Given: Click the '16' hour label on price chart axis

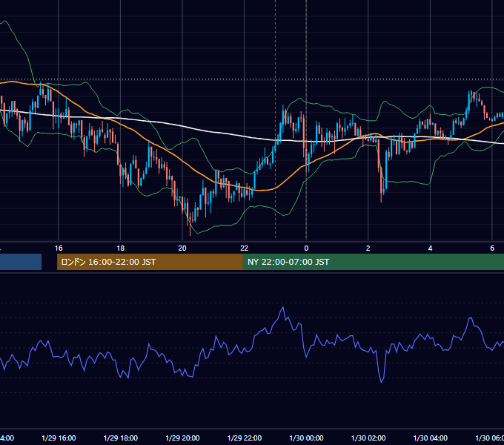Looking at the screenshot, I should (59, 248).
